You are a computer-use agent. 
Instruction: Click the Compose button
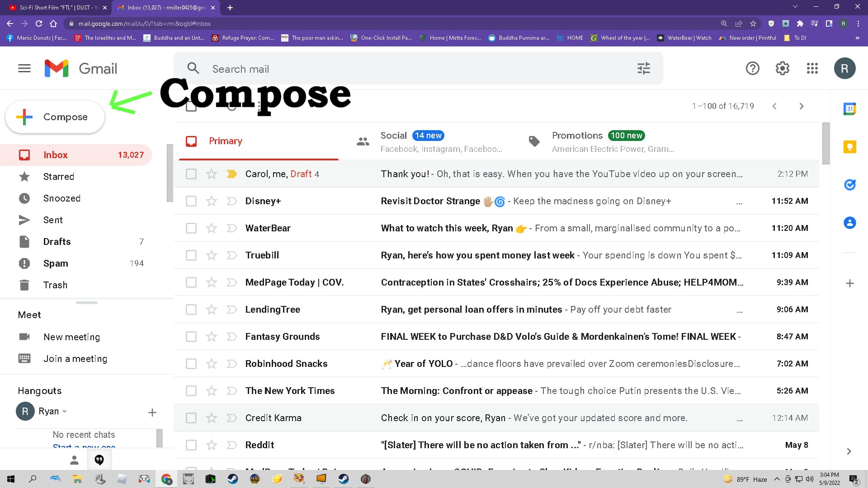[55, 117]
